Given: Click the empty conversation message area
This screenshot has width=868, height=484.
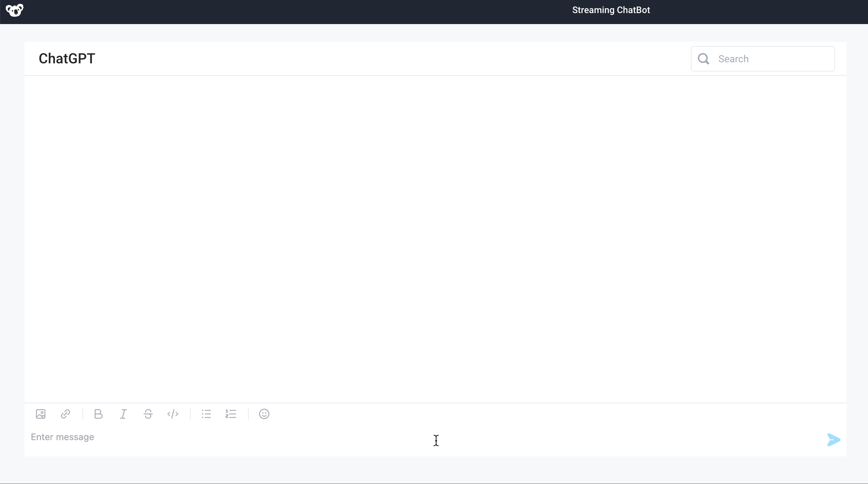Looking at the screenshot, I should [435, 237].
